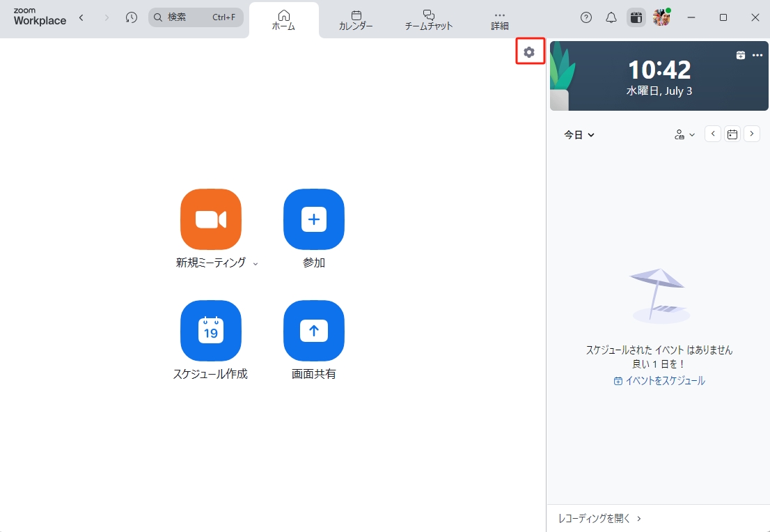This screenshot has height=532, width=770.
Task: Open the Help icon
Action: click(586, 17)
